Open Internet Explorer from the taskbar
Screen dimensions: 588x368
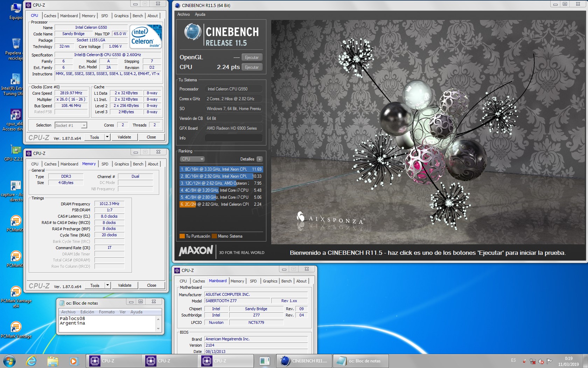point(31,361)
